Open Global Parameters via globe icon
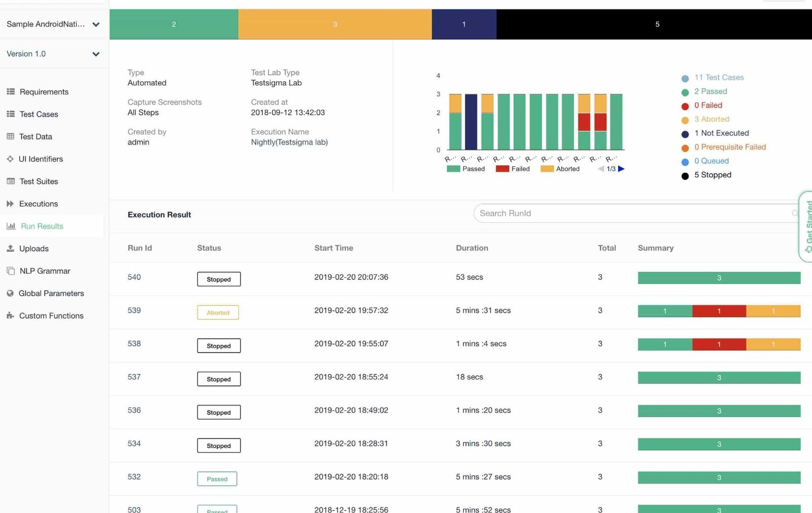 (x=11, y=293)
